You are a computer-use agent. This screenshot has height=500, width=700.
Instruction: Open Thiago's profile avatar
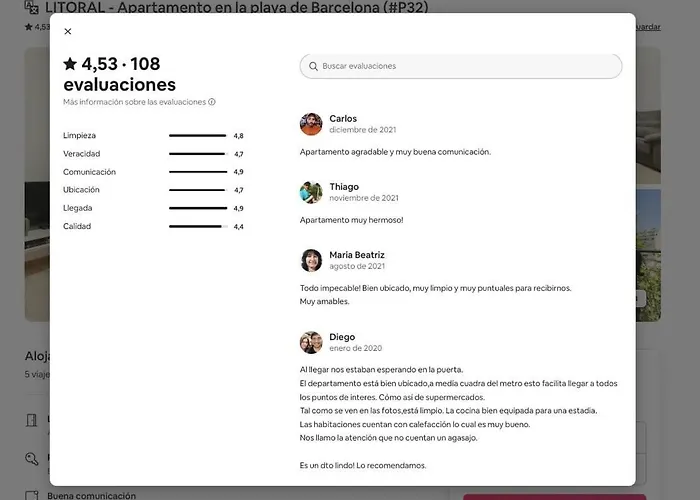(311, 192)
